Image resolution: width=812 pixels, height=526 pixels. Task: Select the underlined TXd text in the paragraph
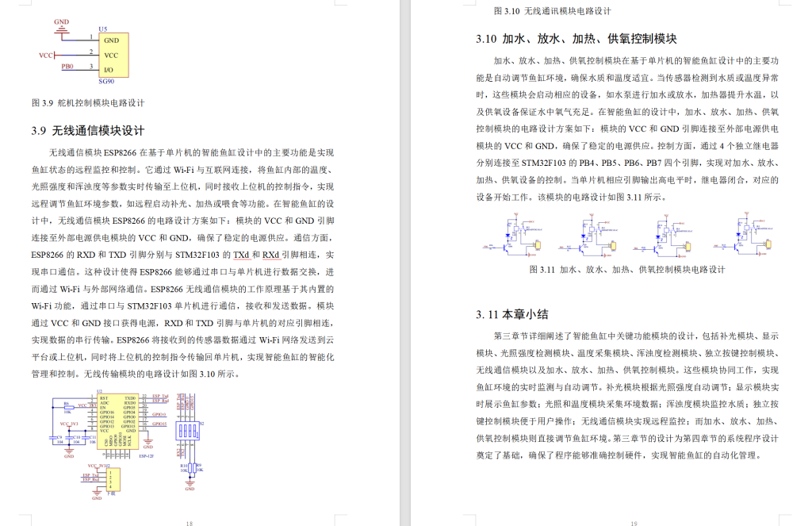point(243,254)
